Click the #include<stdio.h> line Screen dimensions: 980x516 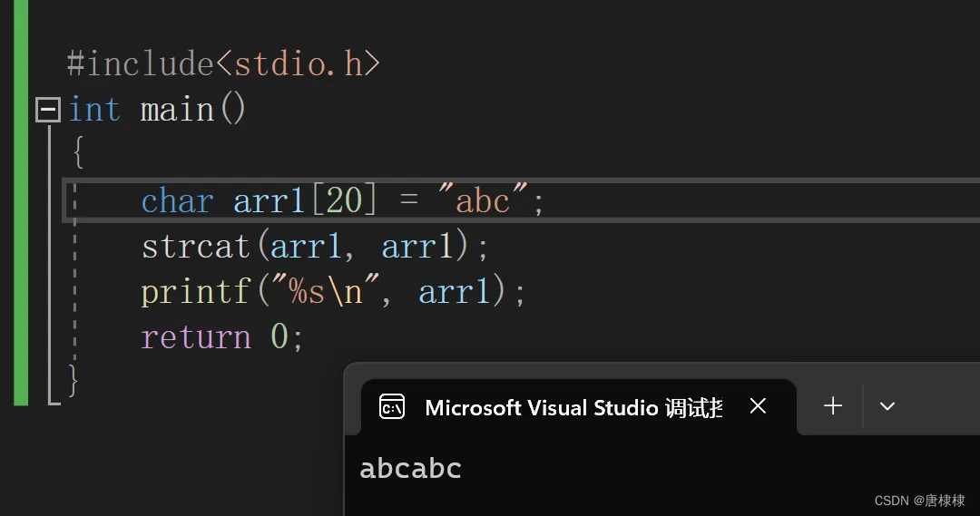[223, 64]
